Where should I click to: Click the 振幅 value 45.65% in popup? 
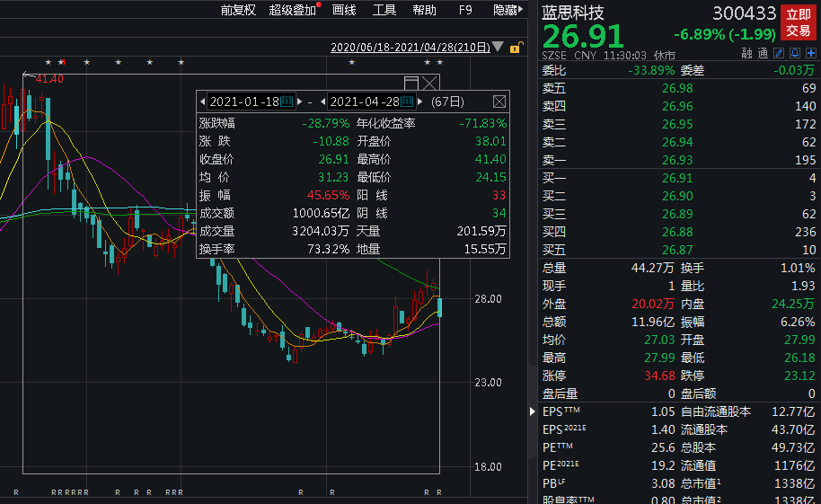click(328, 196)
